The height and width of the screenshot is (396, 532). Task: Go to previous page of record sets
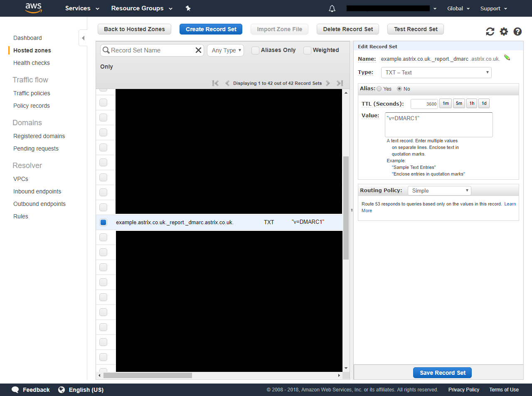point(227,83)
